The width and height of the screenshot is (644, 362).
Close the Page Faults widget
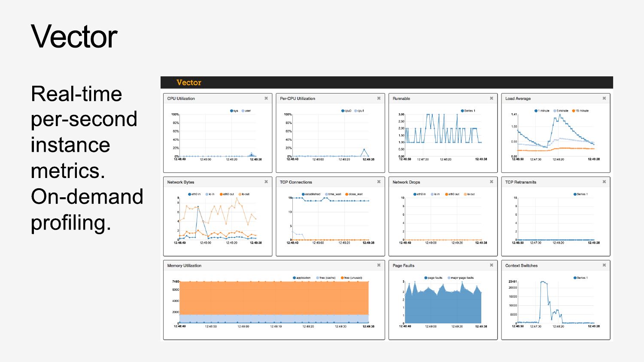pos(492,265)
